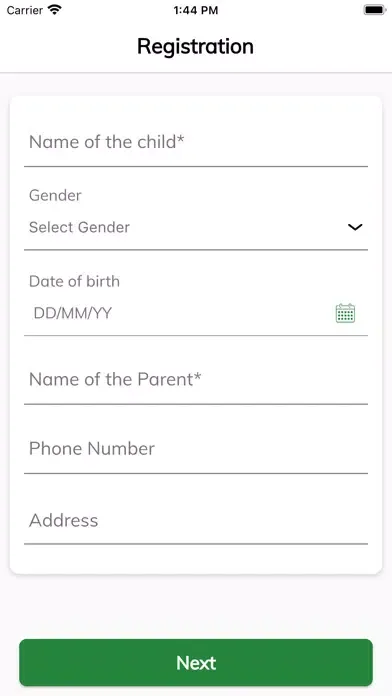Tap the Registration page title

click(195, 47)
